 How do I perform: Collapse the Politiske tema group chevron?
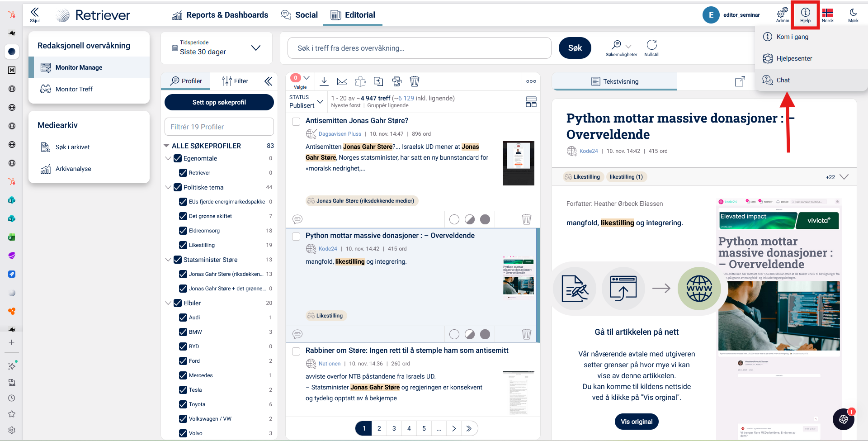pyautogui.click(x=168, y=187)
